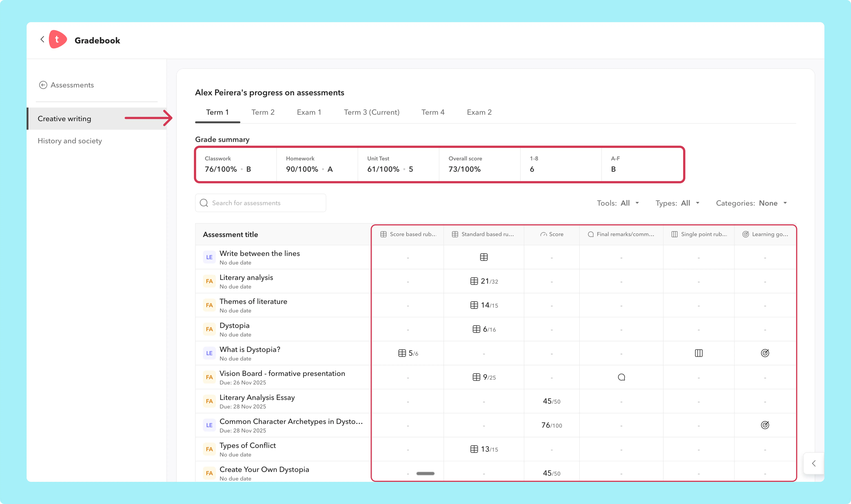The image size is (851, 504).
Task: Open the Themes of literature assessment
Action: [253, 301]
